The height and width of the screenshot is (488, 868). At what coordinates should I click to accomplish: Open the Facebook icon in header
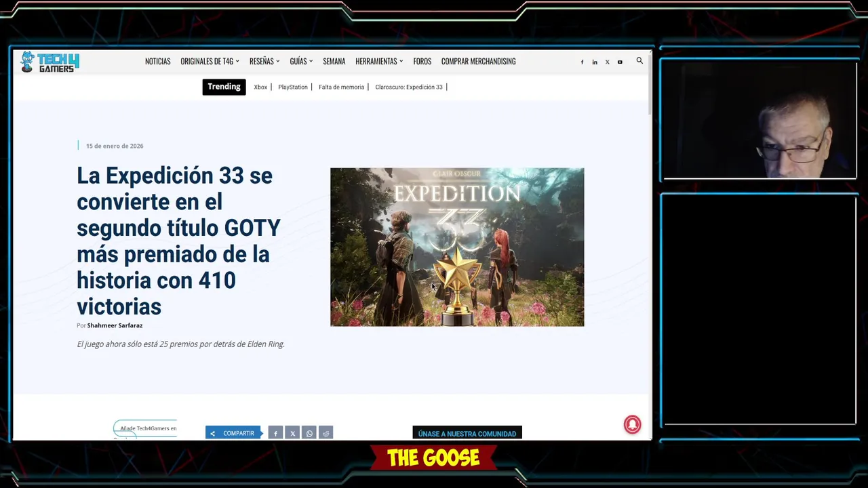(582, 62)
